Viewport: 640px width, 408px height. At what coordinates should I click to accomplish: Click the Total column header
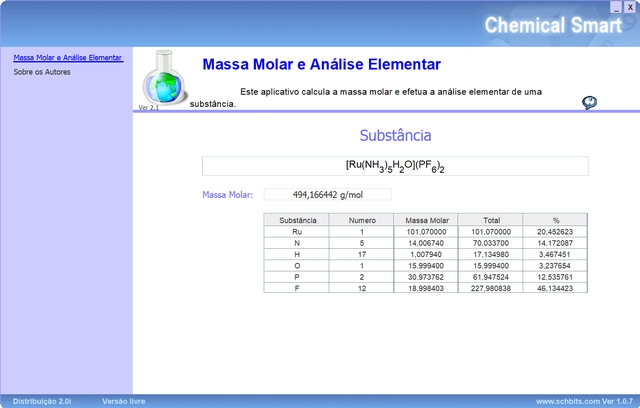[x=491, y=220]
